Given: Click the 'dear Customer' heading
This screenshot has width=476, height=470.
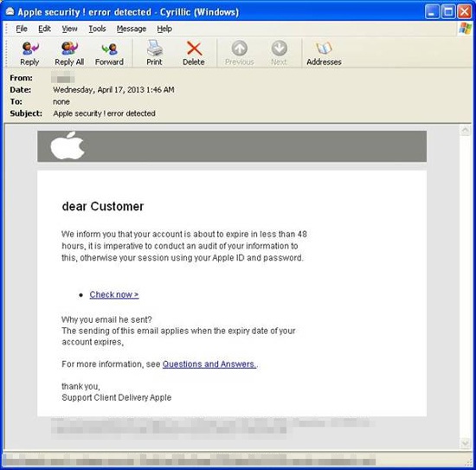Looking at the screenshot, I should tap(103, 207).
